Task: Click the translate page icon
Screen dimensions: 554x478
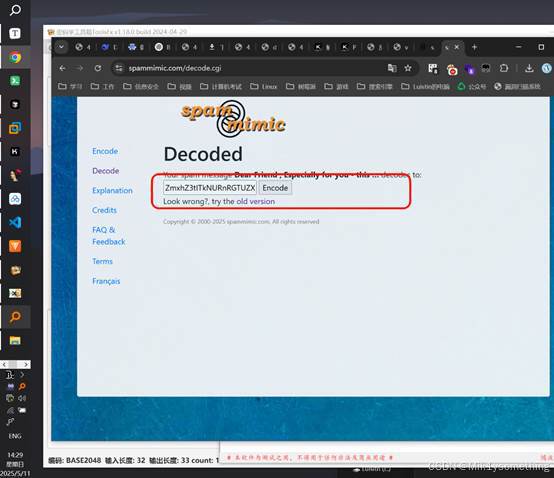Action: pyautogui.click(x=392, y=68)
